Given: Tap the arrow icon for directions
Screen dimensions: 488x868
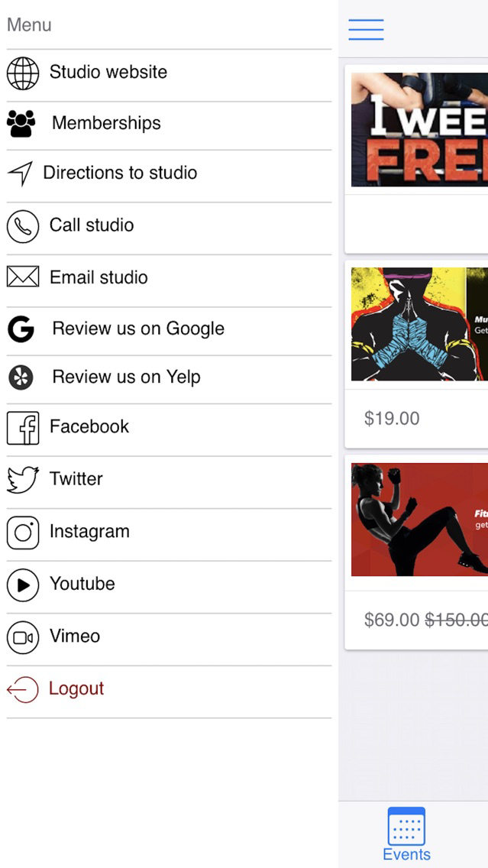Looking at the screenshot, I should tap(20, 173).
